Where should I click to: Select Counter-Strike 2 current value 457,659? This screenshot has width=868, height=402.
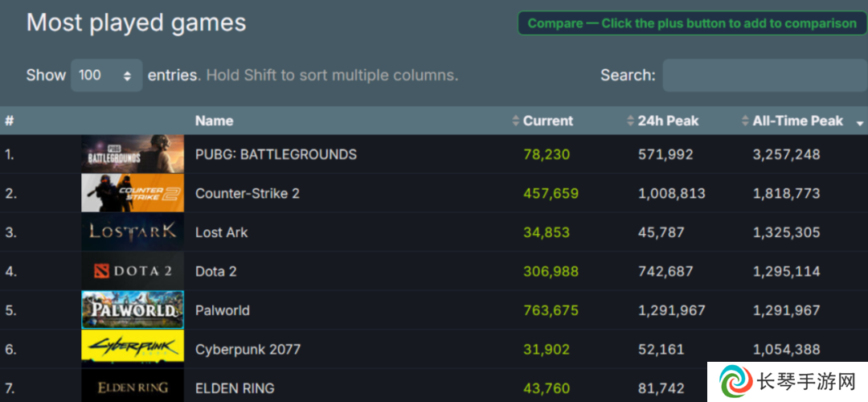click(551, 193)
